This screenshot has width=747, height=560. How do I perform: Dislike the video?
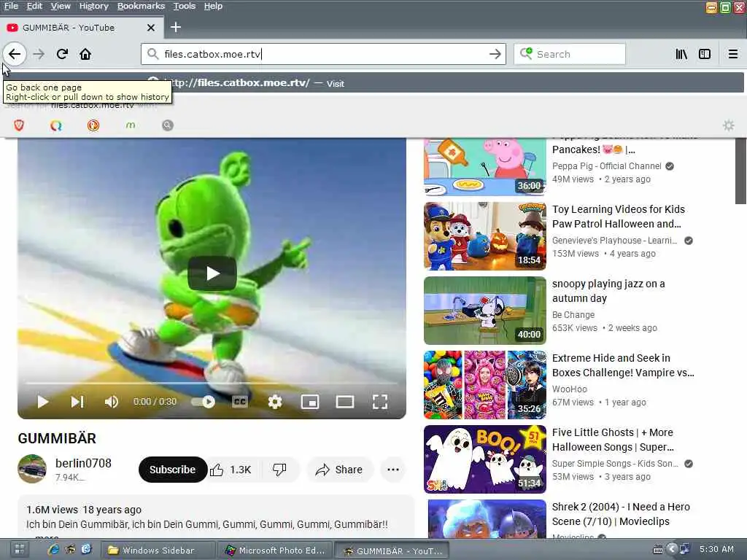click(279, 470)
